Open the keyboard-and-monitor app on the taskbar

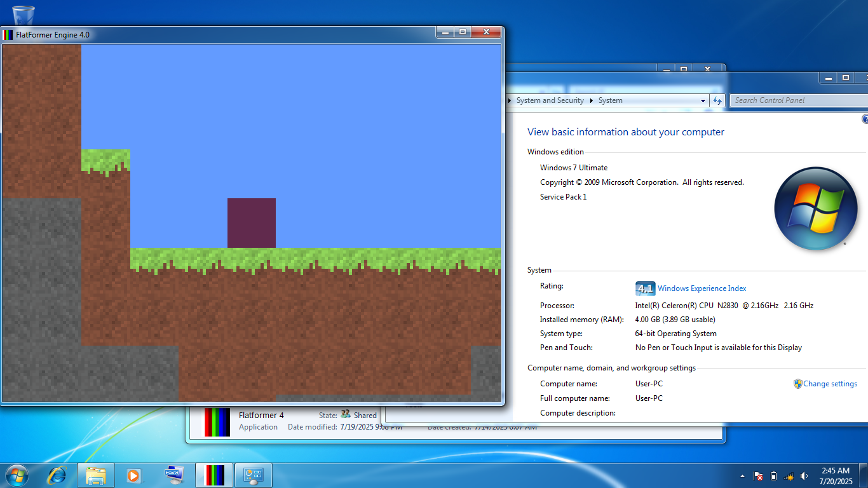173,475
